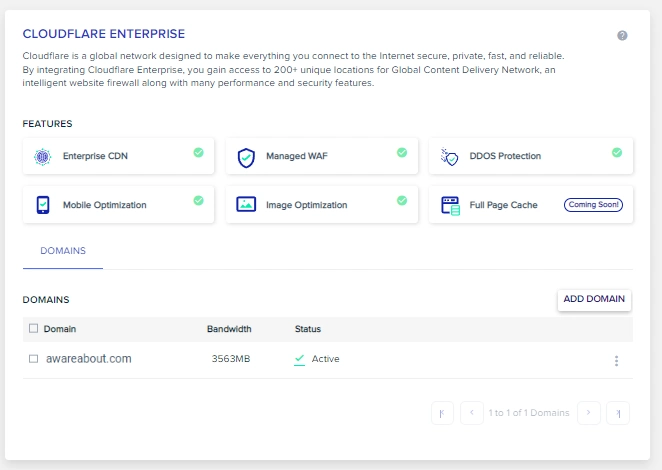Image resolution: width=662 pixels, height=470 pixels.
Task: Toggle the select-all Domain header checkbox
Action: point(33,329)
